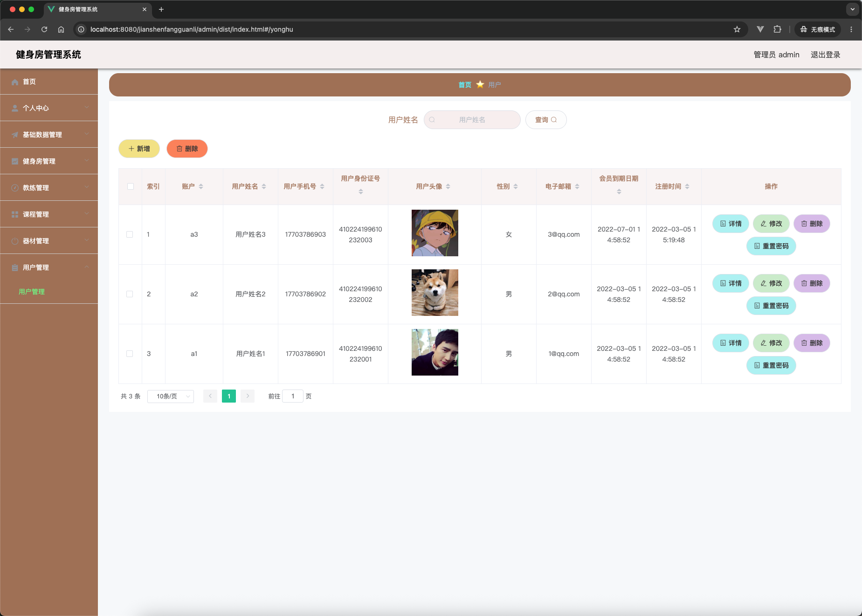Sort by 用户身份证号 column
Viewport: 862px width, 616px height.
(360, 192)
